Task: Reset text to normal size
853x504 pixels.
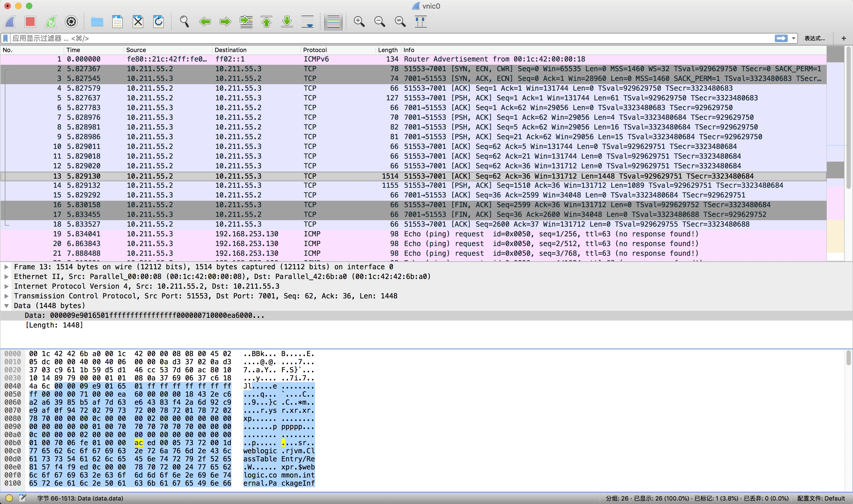Action: pos(400,22)
